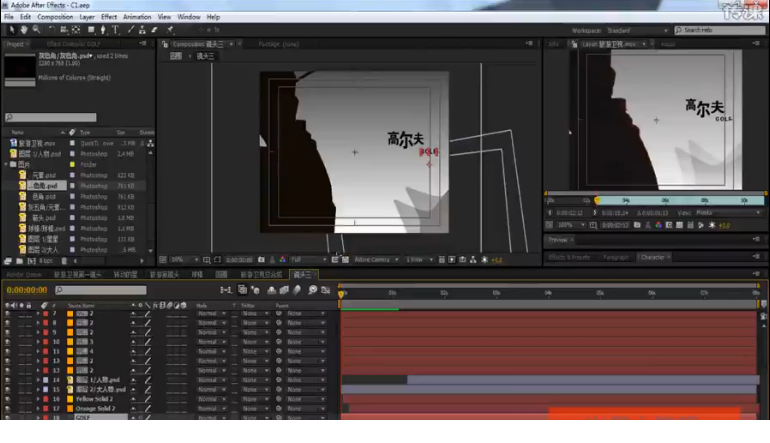Hide layer 7 with its eye toggle
The width and height of the screenshot is (770, 443).
7,313
